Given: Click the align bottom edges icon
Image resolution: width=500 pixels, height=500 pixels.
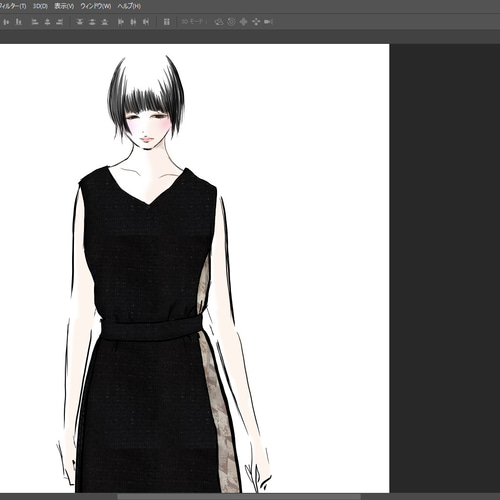Looking at the screenshot, I should [19, 22].
